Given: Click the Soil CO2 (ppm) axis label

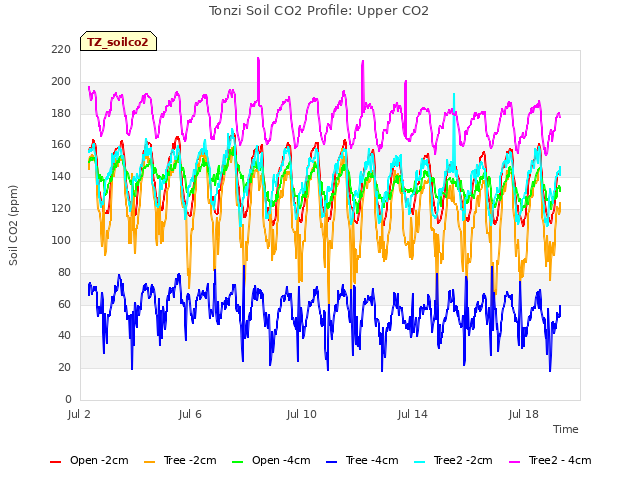Looking at the screenshot, I should [x=13, y=225].
